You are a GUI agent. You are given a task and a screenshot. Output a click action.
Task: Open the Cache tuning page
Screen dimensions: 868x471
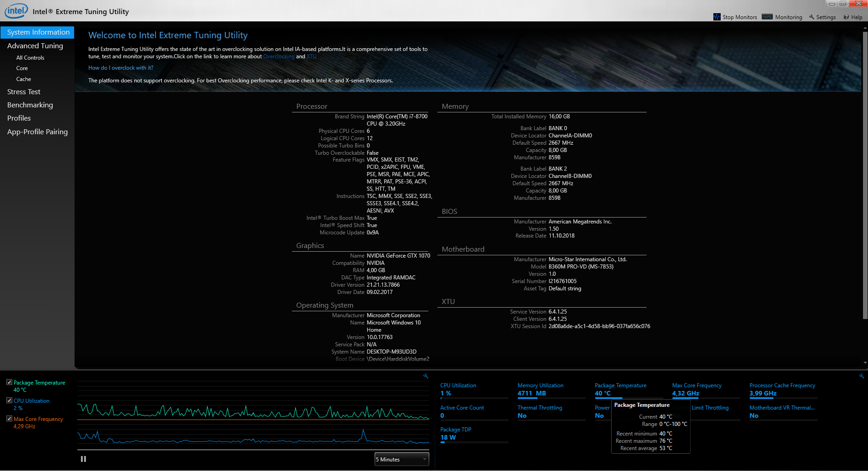[24, 79]
